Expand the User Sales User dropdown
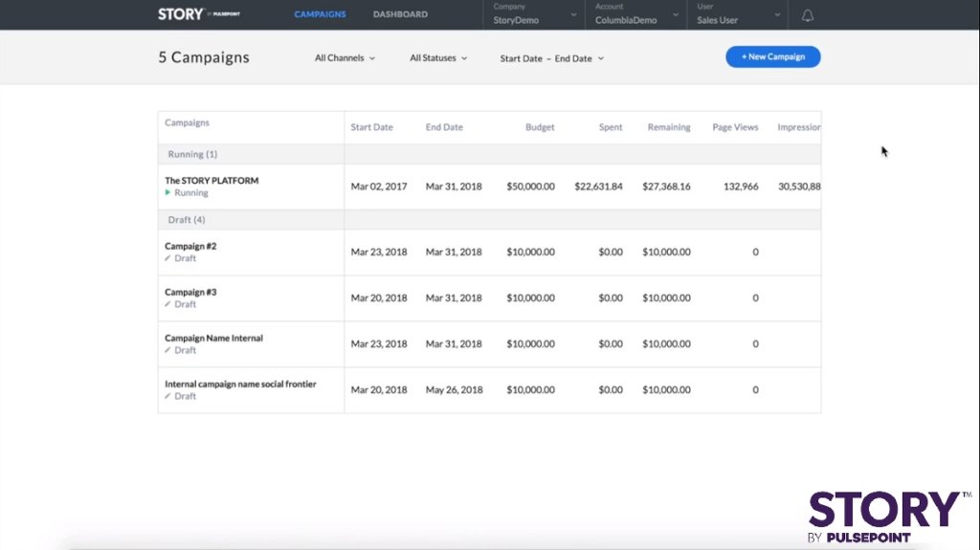Viewport: 980px width, 550px height. (738, 14)
